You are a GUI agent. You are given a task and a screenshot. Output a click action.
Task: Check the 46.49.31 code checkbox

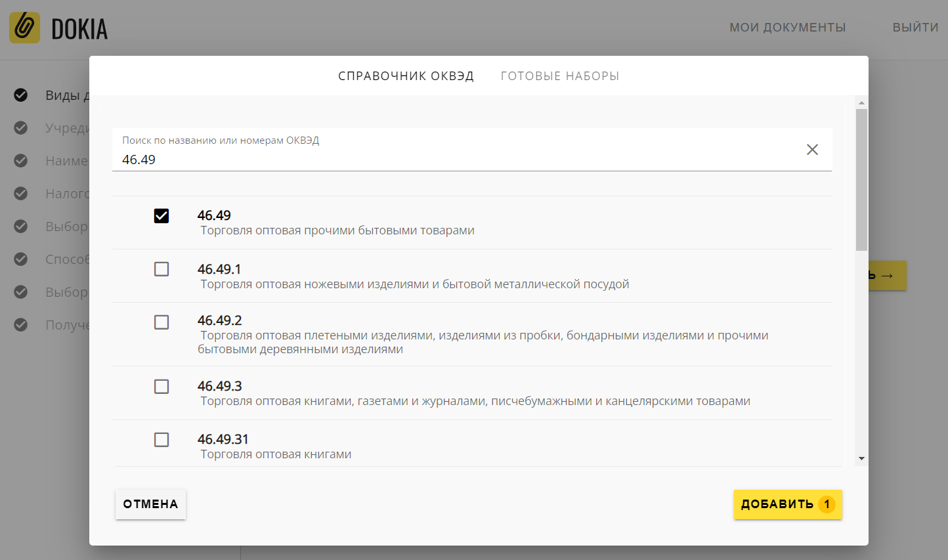click(x=162, y=440)
